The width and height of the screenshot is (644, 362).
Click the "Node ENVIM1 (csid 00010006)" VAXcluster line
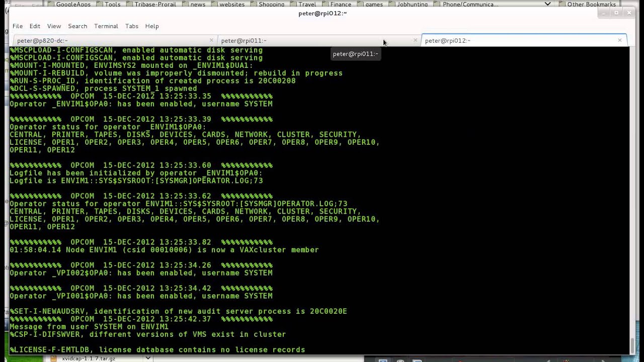[164, 250]
